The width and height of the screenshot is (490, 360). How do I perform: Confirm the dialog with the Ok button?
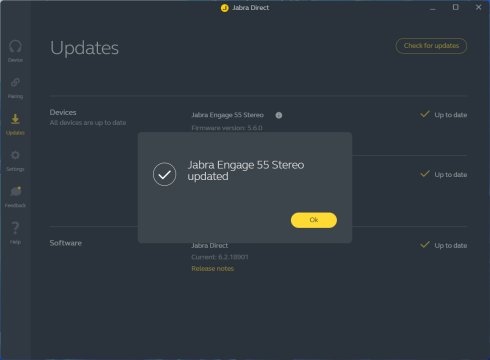[x=314, y=220]
